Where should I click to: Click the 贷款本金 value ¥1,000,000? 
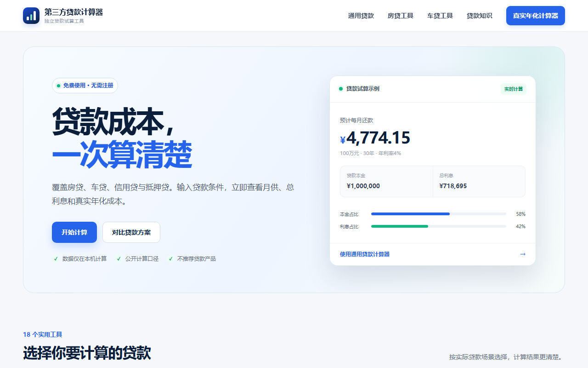[x=363, y=186]
